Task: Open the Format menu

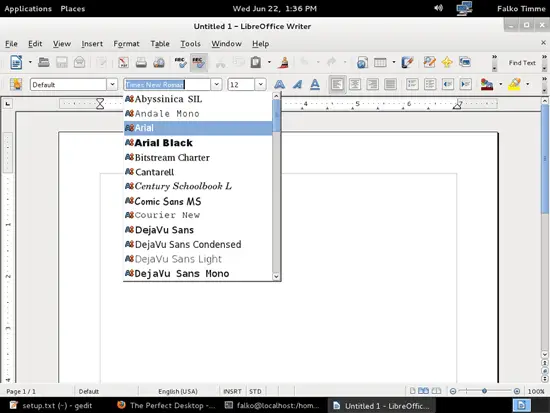Action: tap(126, 44)
